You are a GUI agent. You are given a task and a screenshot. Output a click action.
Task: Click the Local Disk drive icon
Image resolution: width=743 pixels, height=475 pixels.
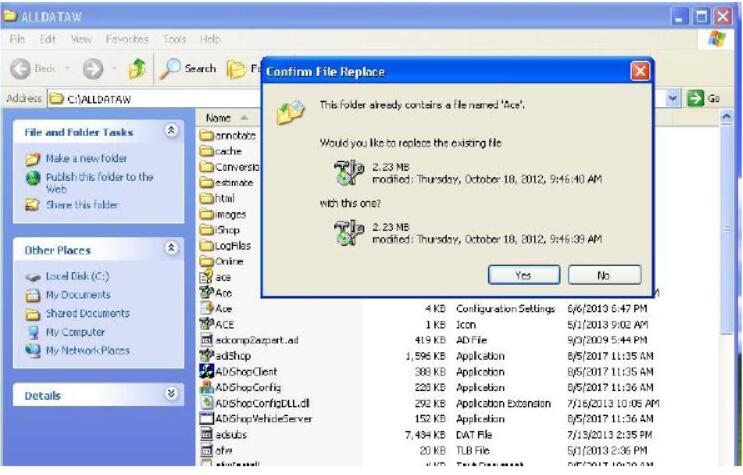(x=33, y=277)
